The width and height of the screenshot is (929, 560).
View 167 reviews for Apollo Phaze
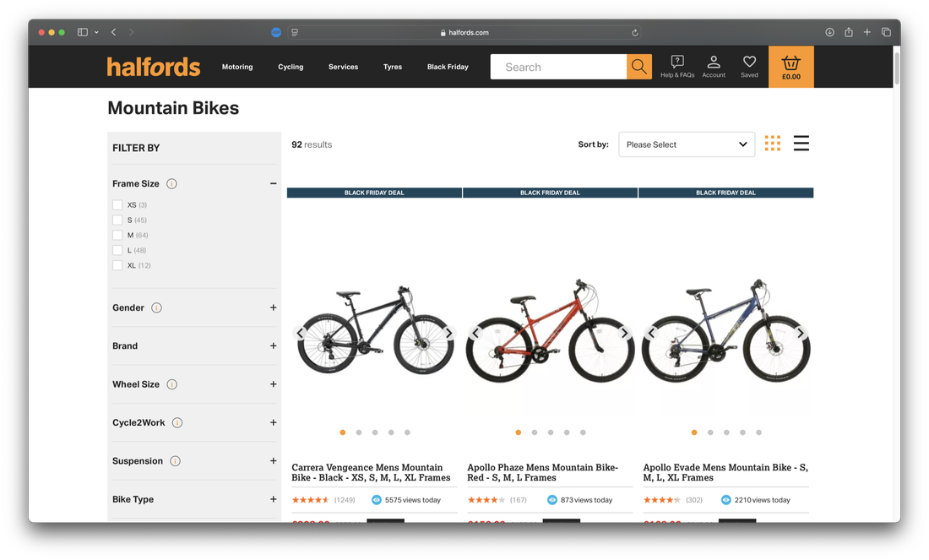519,500
